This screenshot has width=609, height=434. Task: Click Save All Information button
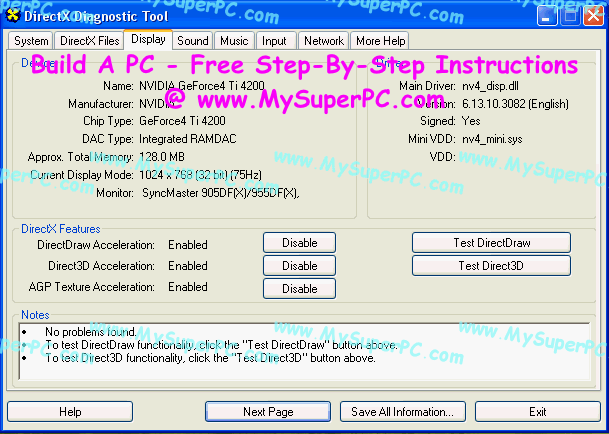tap(403, 412)
